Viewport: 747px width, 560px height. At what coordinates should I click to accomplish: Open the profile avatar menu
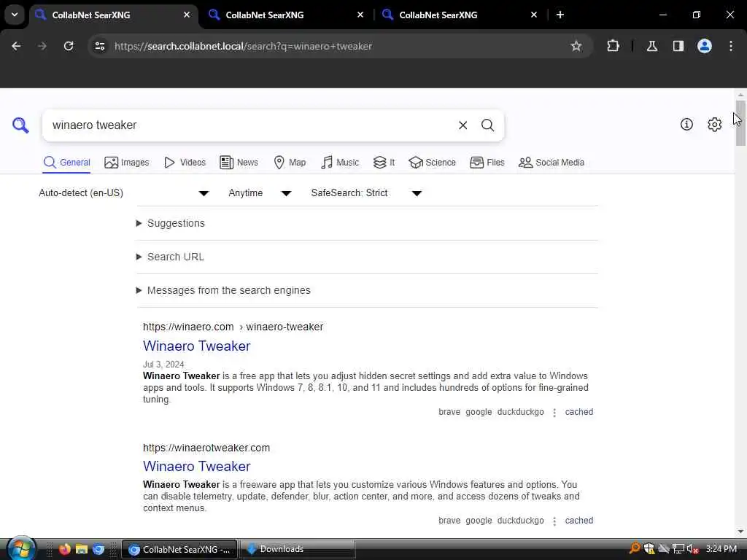click(704, 46)
